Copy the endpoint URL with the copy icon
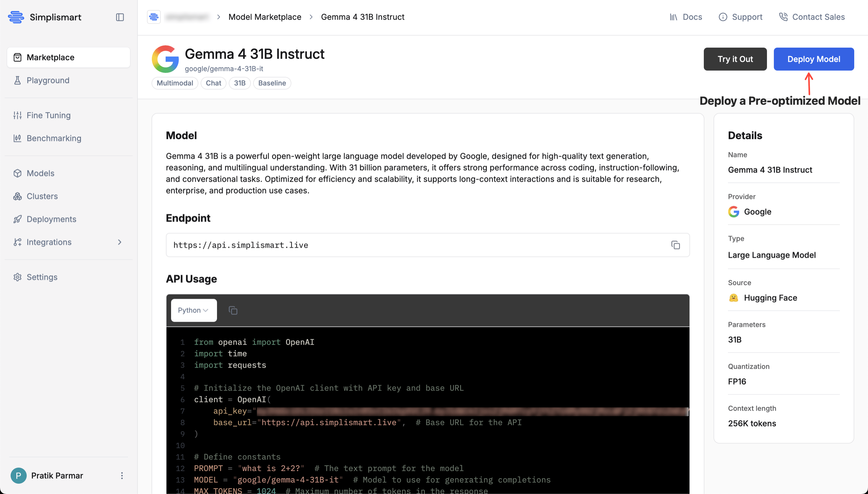 [x=675, y=245]
